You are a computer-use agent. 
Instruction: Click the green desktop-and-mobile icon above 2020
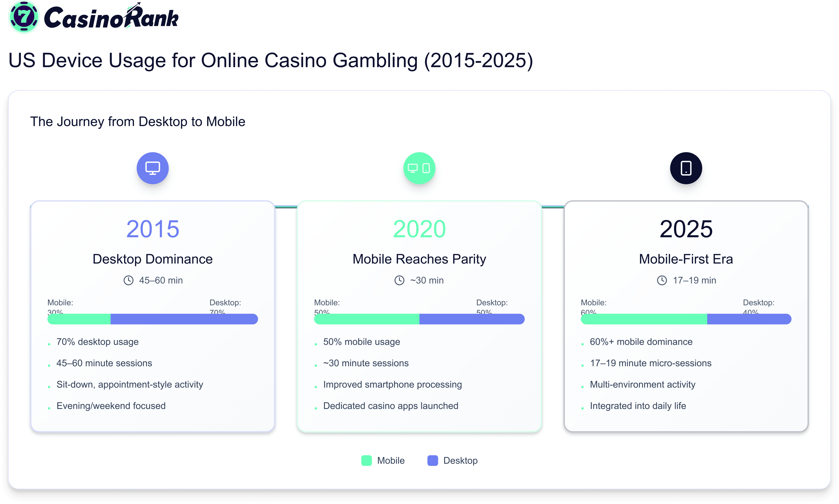coord(419,168)
